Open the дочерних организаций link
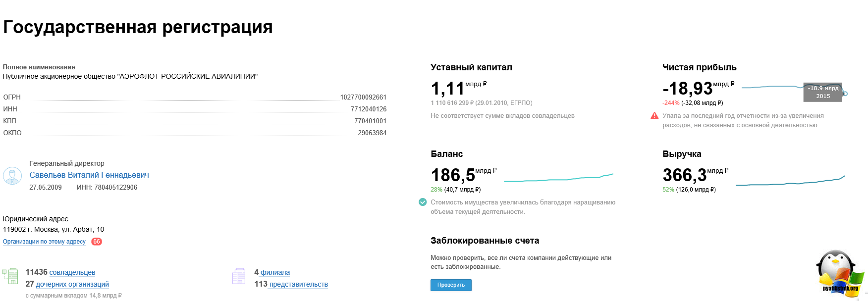This screenshot has height=301, width=868. coord(72,284)
